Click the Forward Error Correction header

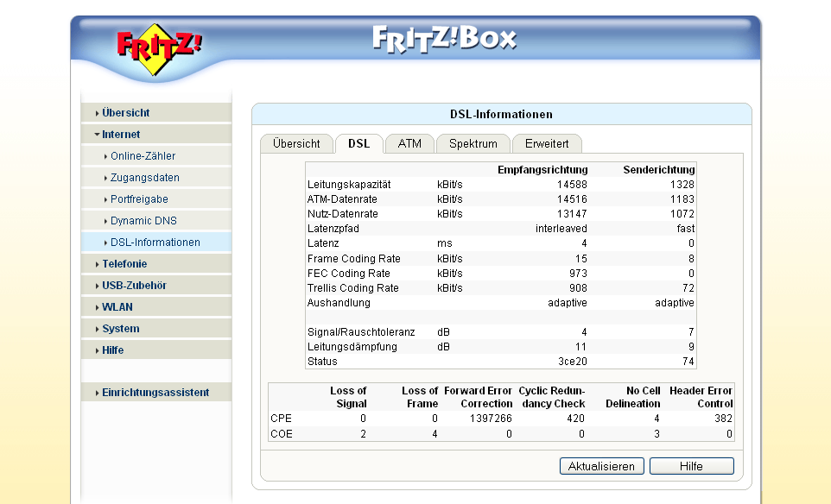click(478, 398)
